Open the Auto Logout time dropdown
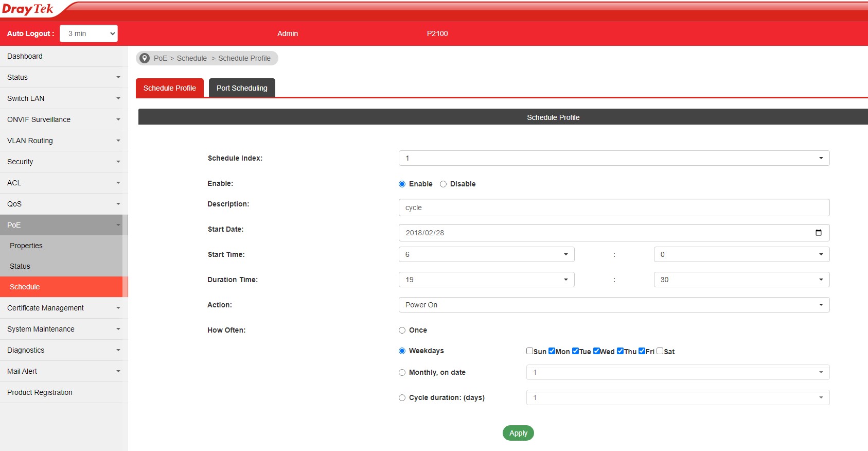The image size is (868, 451). 89,33
